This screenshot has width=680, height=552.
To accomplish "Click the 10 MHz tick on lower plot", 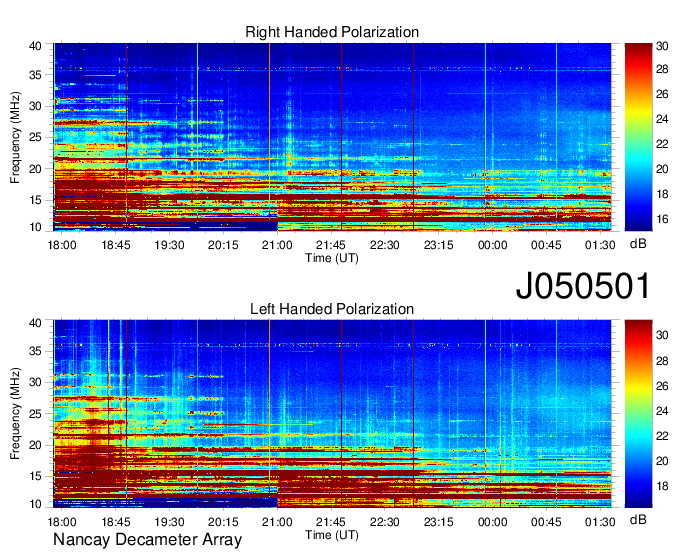I will [x=36, y=504].
